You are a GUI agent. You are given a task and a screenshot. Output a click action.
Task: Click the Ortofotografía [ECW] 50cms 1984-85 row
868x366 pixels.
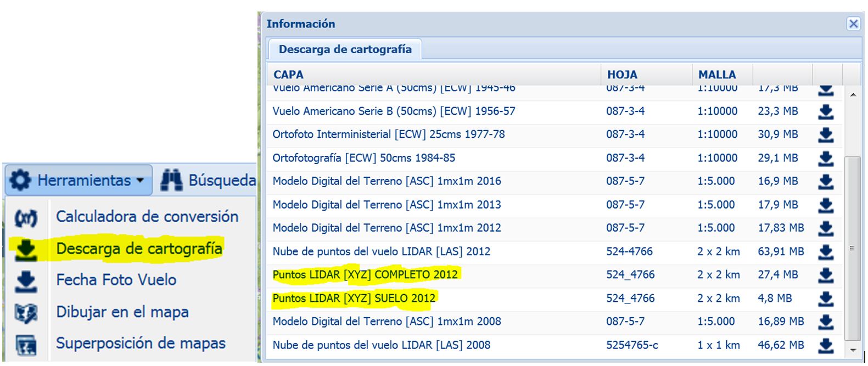pyautogui.click(x=363, y=158)
